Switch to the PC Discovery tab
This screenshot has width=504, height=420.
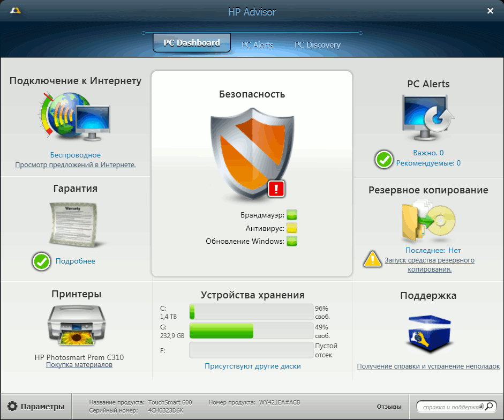(318, 45)
